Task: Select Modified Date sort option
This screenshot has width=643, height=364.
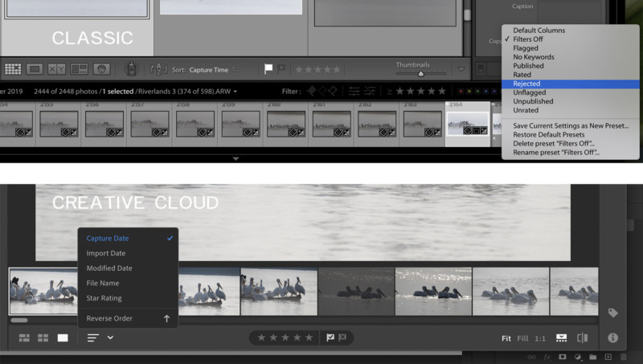Action: point(128,268)
